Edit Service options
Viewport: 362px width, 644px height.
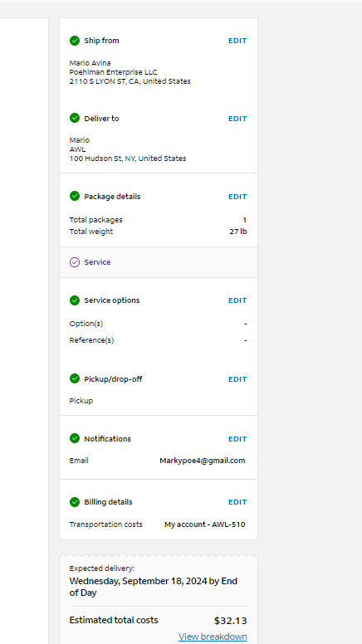click(237, 300)
